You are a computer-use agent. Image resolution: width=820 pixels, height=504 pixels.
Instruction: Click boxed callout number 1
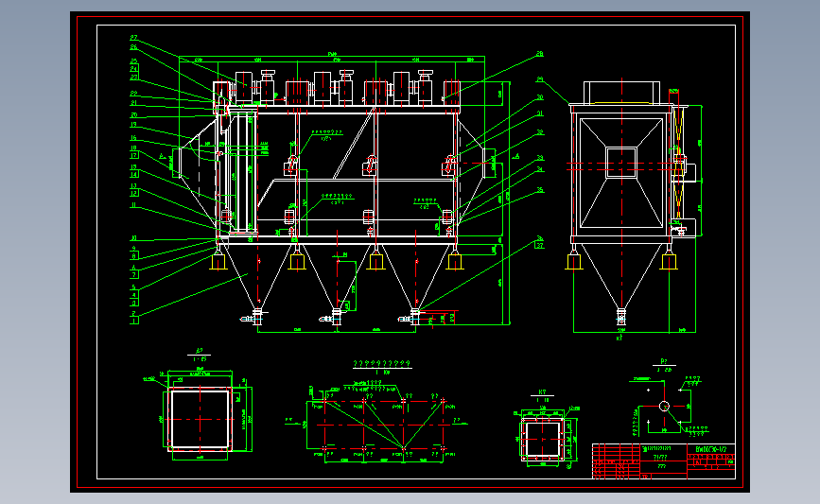pos(134,321)
